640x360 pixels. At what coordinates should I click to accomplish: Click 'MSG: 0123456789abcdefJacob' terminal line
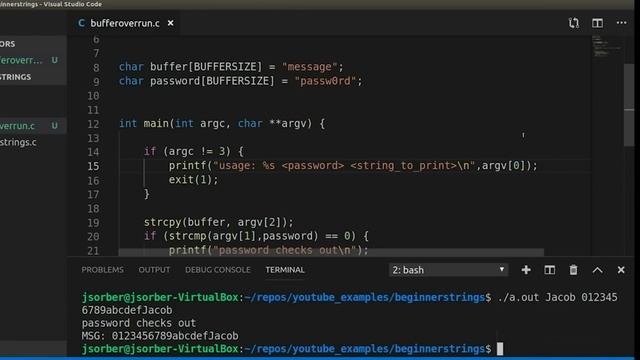pyautogui.click(x=160, y=336)
